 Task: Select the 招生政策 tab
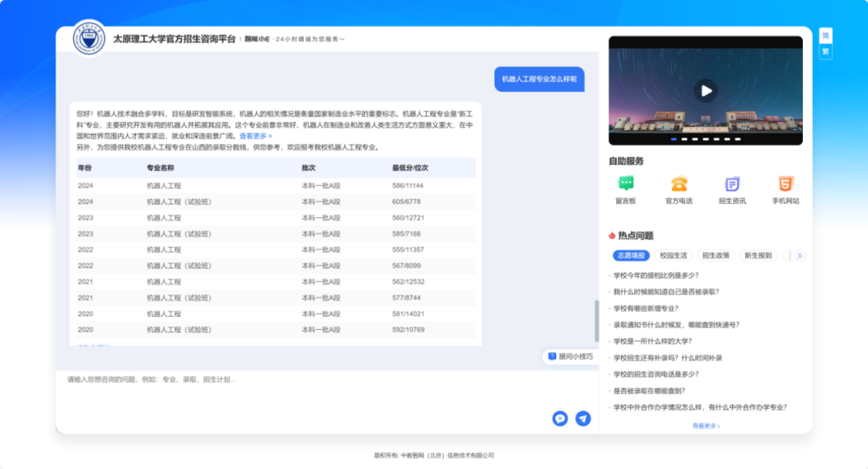[715, 256]
